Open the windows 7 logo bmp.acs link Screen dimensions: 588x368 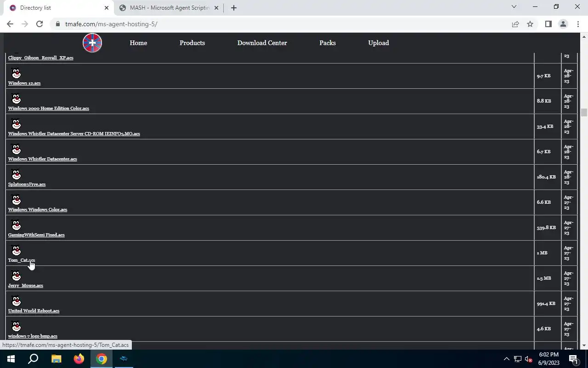[x=33, y=336]
